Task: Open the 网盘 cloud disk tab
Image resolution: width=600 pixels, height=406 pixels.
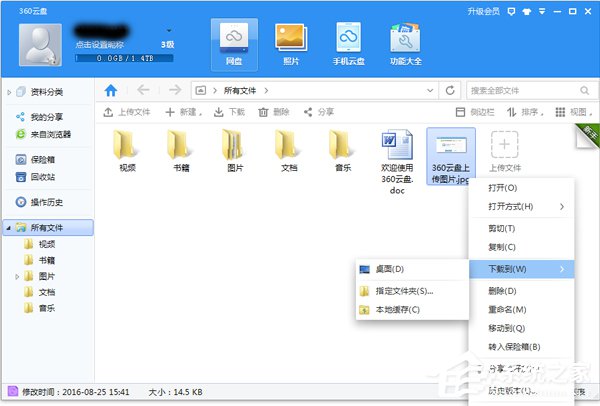Action: pyautogui.click(x=234, y=44)
